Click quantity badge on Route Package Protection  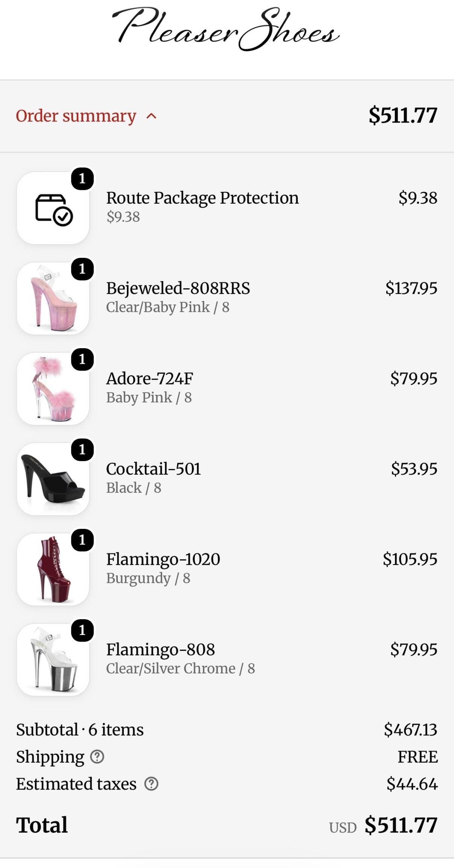point(82,179)
